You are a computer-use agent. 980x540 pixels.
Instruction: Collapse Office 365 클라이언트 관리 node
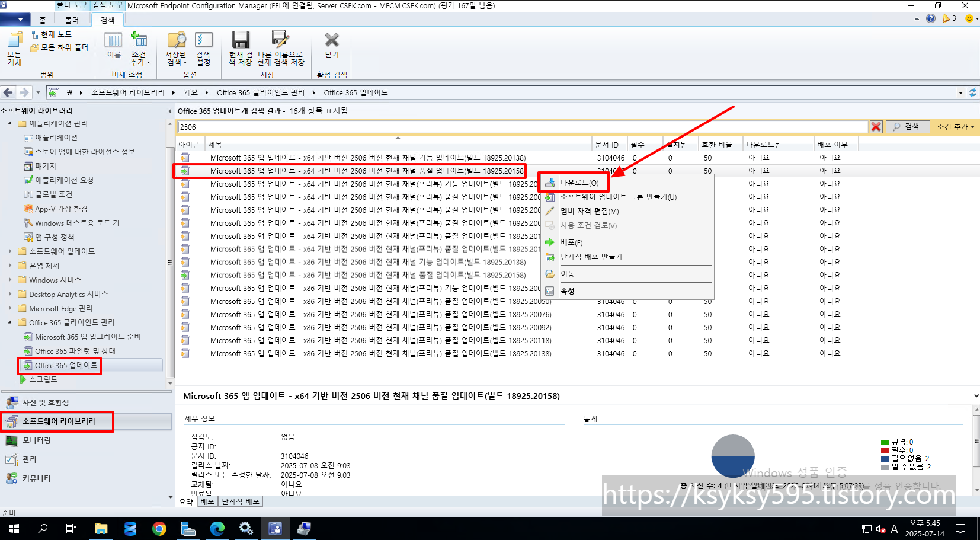[10, 322]
